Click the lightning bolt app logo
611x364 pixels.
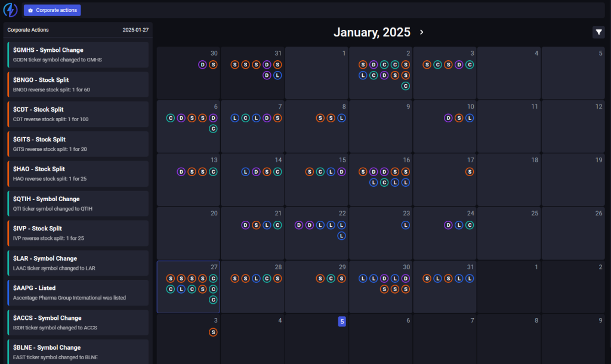(x=10, y=10)
